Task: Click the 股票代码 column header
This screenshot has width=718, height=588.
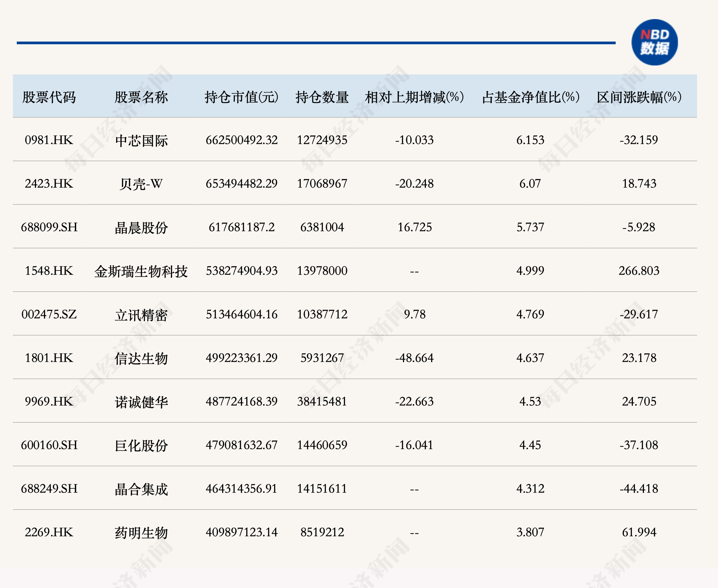Action: tap(49, 97)
